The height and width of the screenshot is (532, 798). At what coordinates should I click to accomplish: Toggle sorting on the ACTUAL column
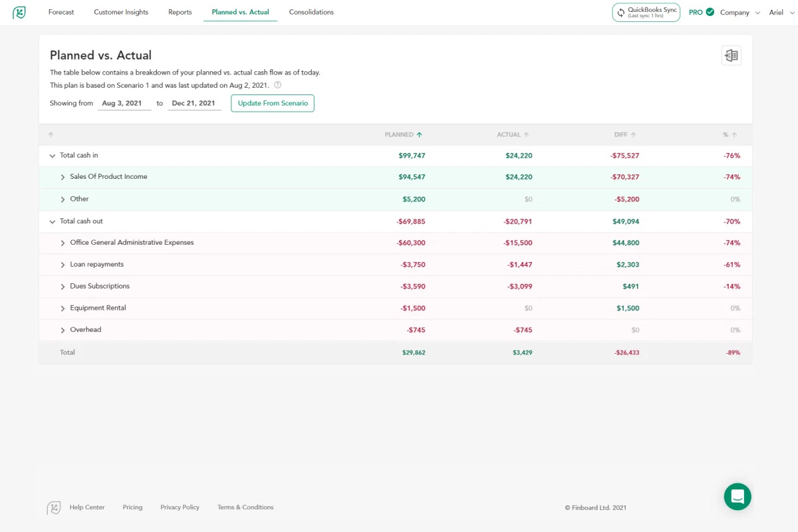[525, 134]
